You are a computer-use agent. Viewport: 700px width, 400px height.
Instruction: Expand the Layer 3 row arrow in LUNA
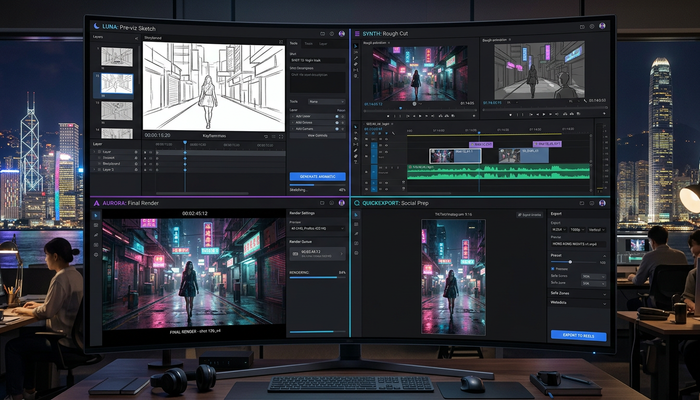click(94, 170)
